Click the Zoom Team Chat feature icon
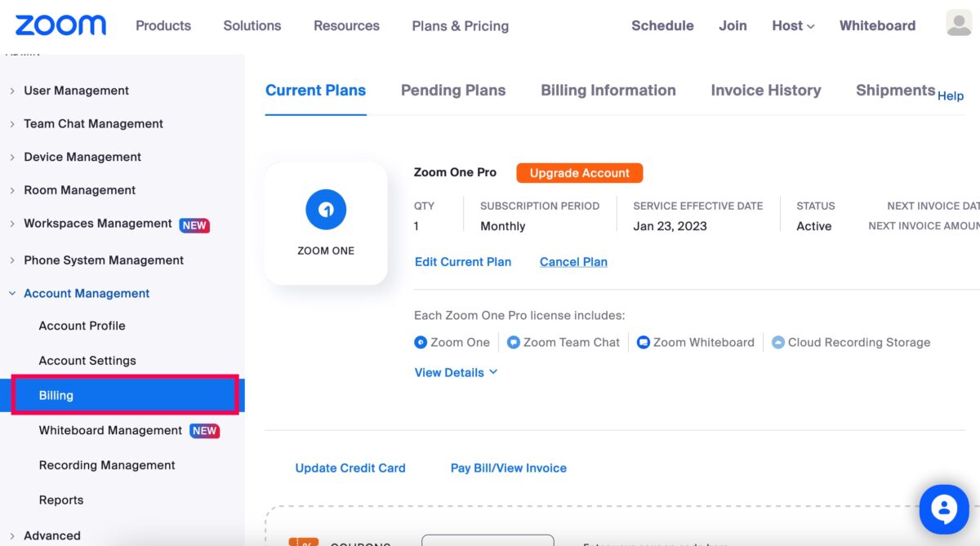The height and width of the screenshot is (546, 980). pos(514,343)
